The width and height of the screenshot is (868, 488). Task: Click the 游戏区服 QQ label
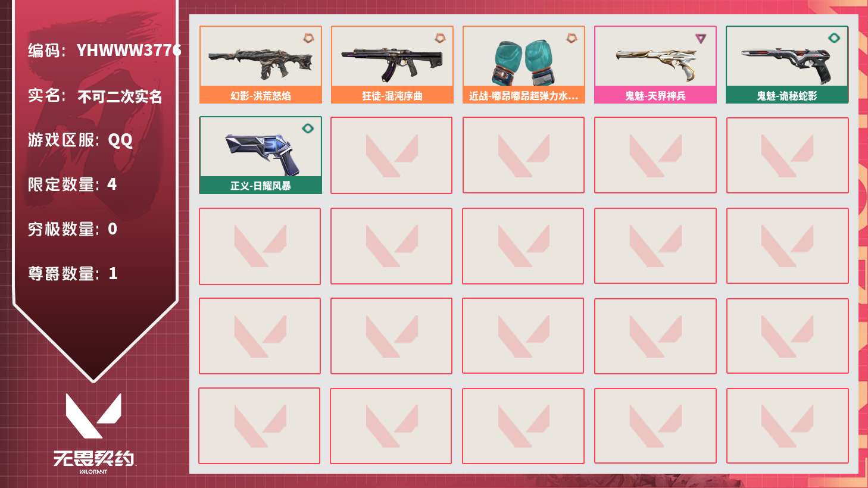[x=80, y=140]
